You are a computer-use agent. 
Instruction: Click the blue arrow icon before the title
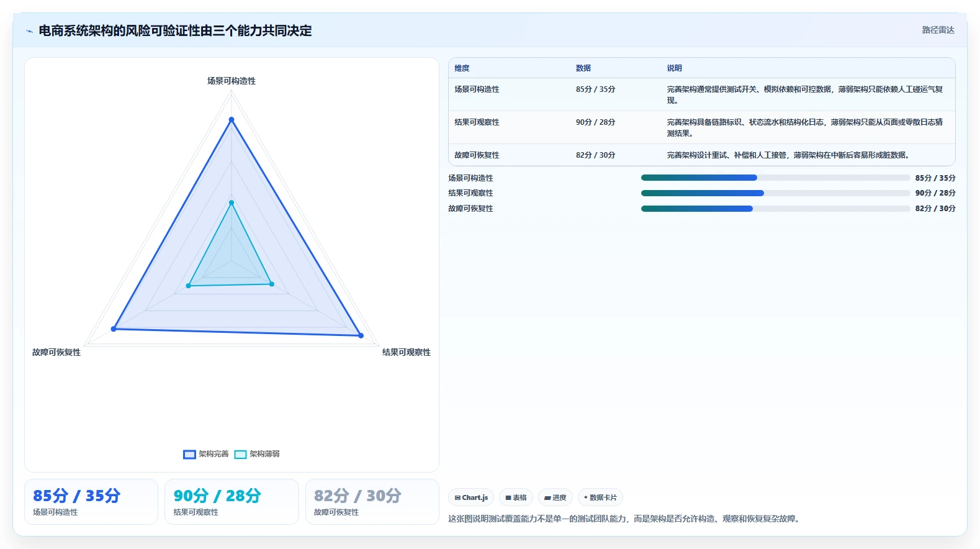[x=29, y=31]
